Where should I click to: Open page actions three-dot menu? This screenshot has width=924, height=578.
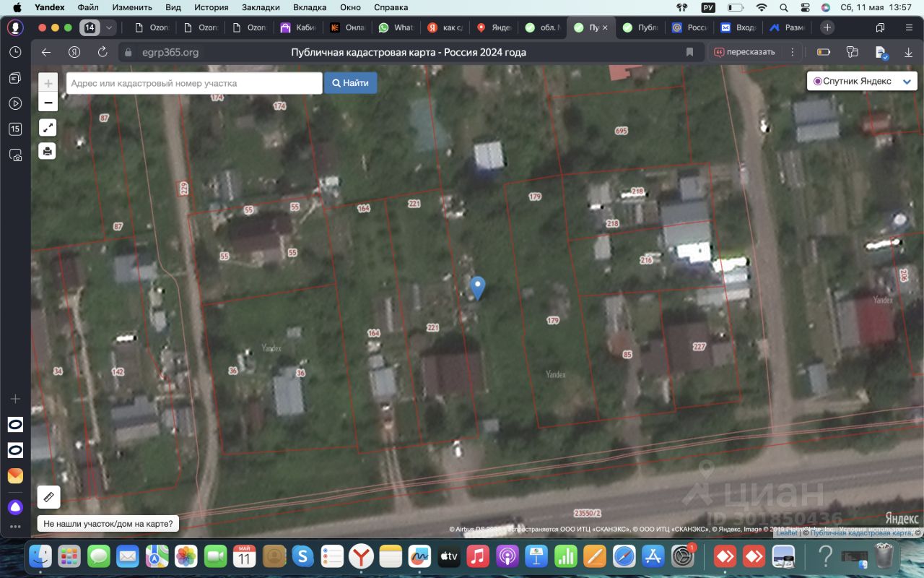[x=793, y=52]
